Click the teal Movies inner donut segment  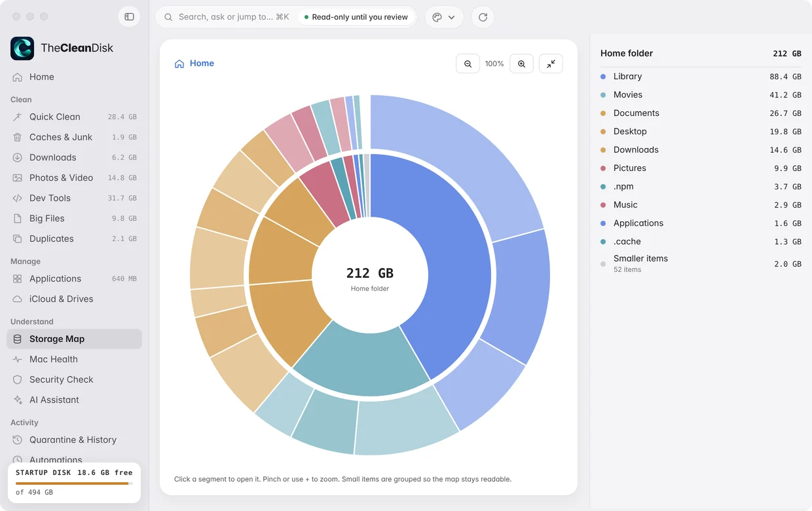pos(363,364)
